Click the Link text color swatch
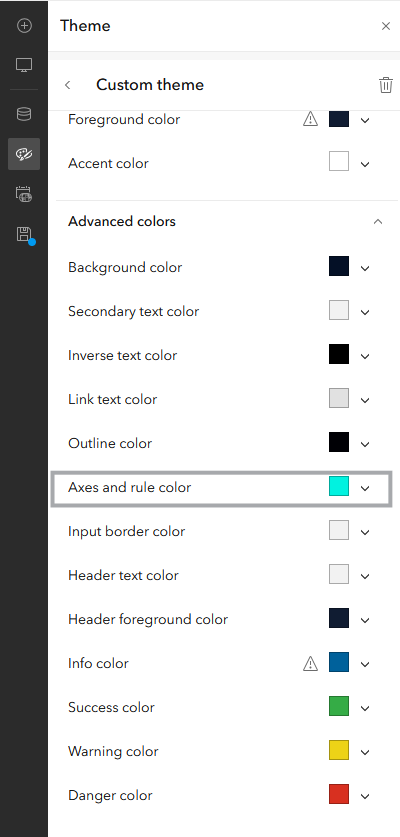 (339, 398)
